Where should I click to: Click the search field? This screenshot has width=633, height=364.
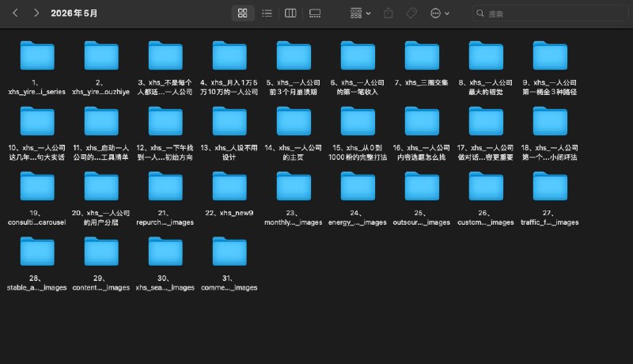(554, 13)
